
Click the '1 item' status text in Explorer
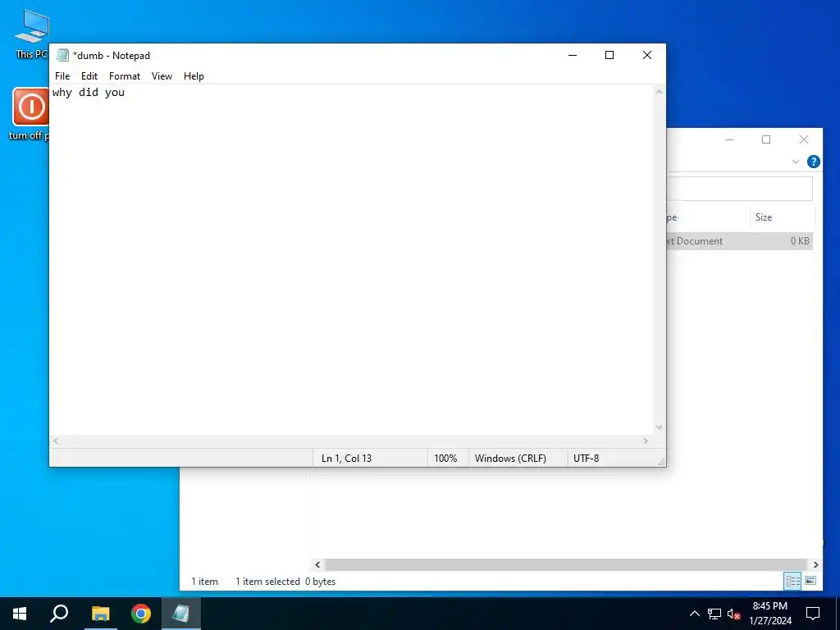point(204,582)
